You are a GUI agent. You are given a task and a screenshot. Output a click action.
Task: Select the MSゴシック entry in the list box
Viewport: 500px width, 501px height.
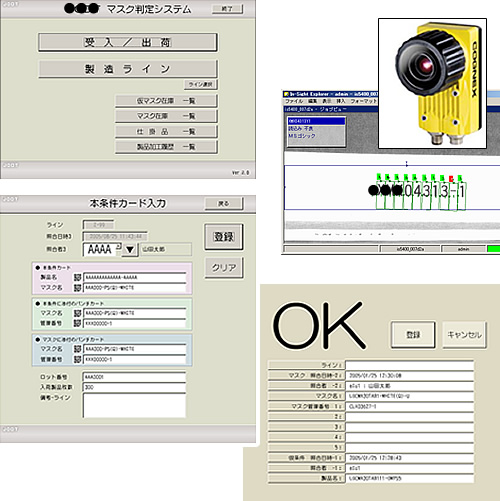coord(302,136)
